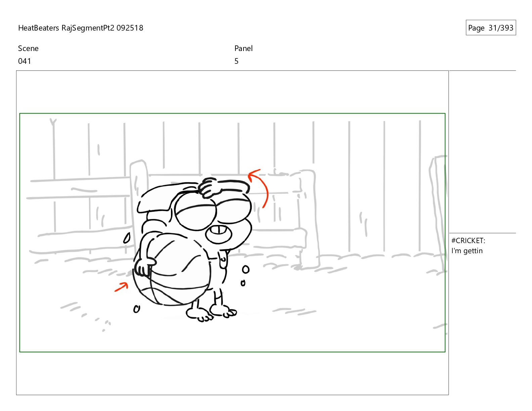Click the 'Panel' label
The width and height of the screenshot is (532, 411).
point(243,48)
